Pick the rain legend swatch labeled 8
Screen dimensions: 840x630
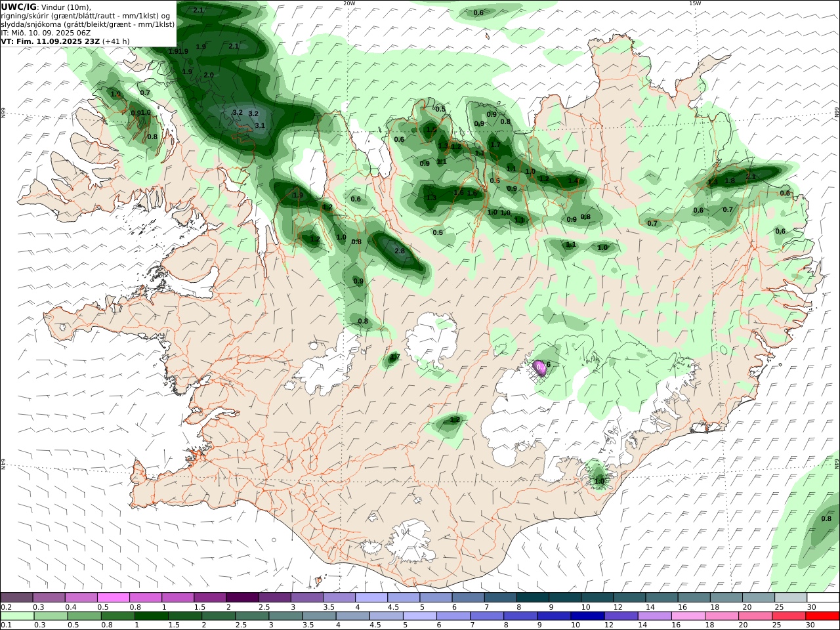coord(520,616)
